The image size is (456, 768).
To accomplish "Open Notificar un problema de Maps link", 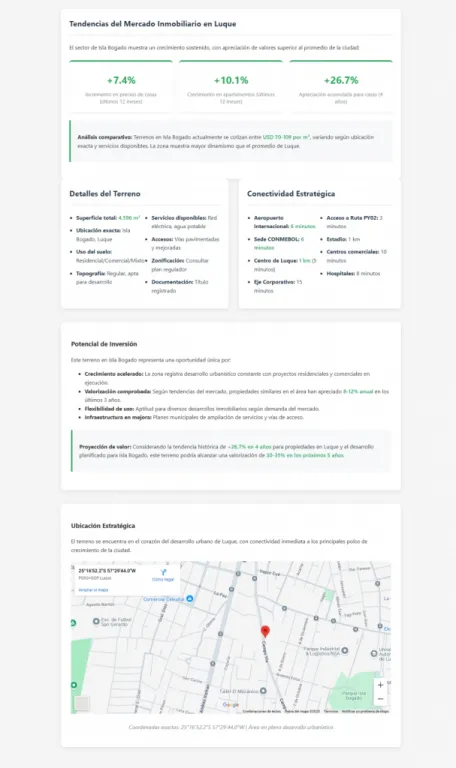I will (365, 711).
